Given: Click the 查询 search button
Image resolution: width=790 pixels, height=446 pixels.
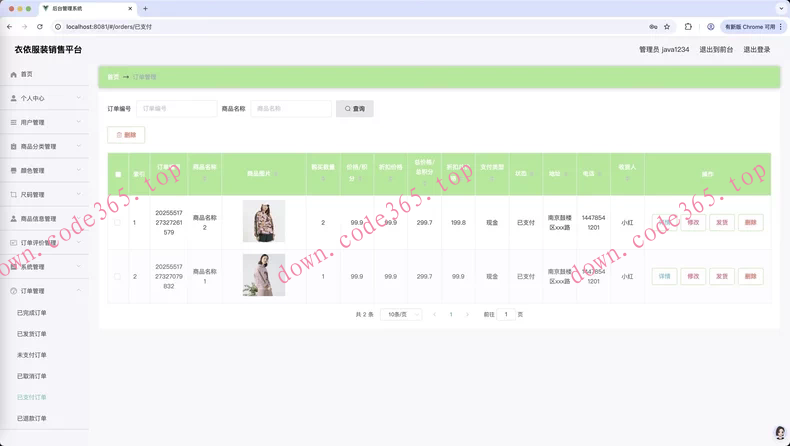Looking at the screenshot, I should (355, 108).
